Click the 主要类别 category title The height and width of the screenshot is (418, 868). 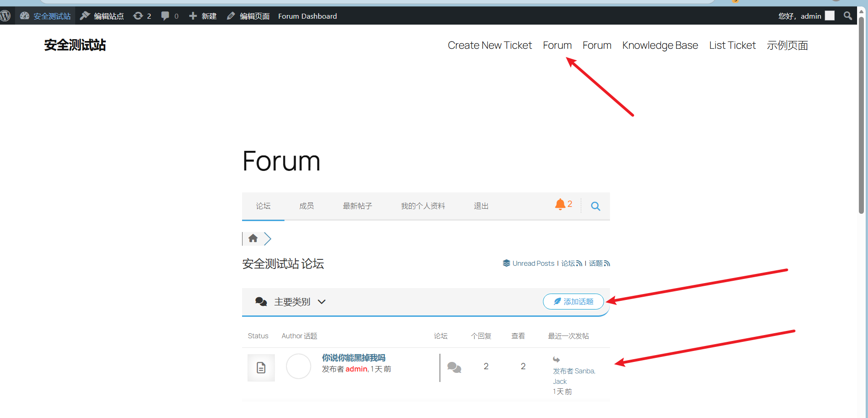(x=292, y=302)
